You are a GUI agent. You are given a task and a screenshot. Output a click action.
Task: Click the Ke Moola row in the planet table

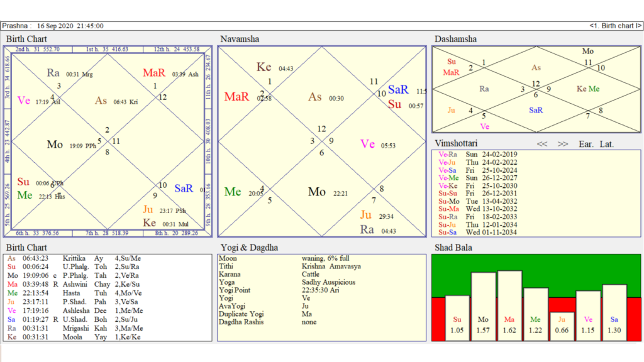74,337
